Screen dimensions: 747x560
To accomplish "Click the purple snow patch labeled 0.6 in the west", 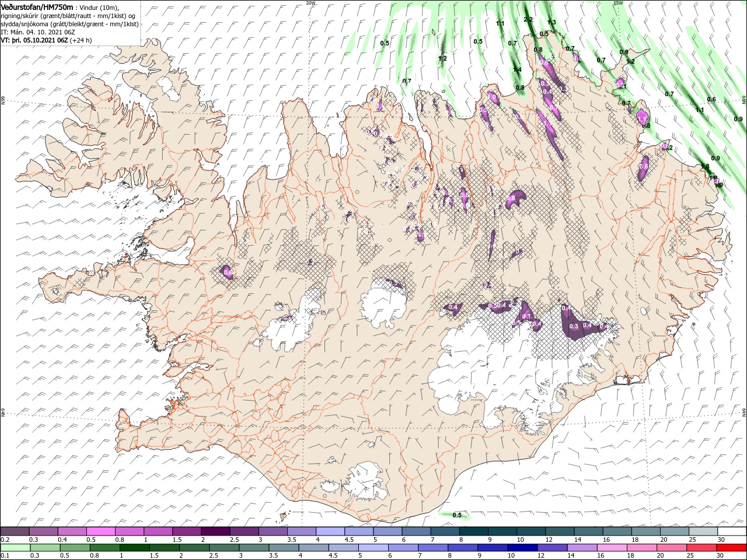I will coord(228,272).
